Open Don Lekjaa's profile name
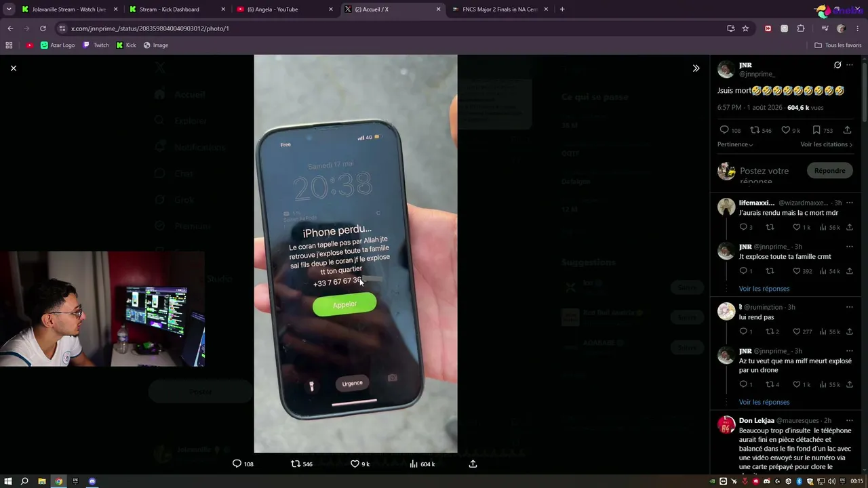The image size is (868, 488). 756,420
